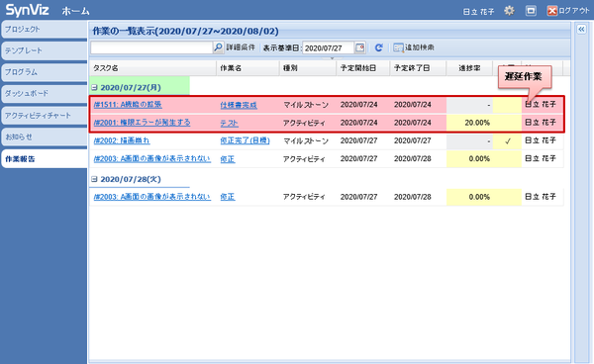Open the ダッシュボード sidebar tab
Viewport: 594px width, 364px height.
[44, 93]
